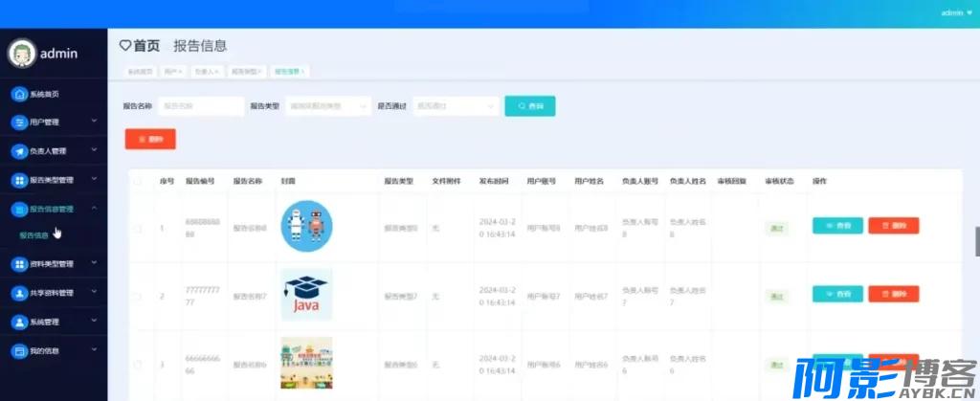Expand the 我的信息 menu chevron
Image resolution: width=980 pixels, height=401 pixels.
click(x=95, y=349)
